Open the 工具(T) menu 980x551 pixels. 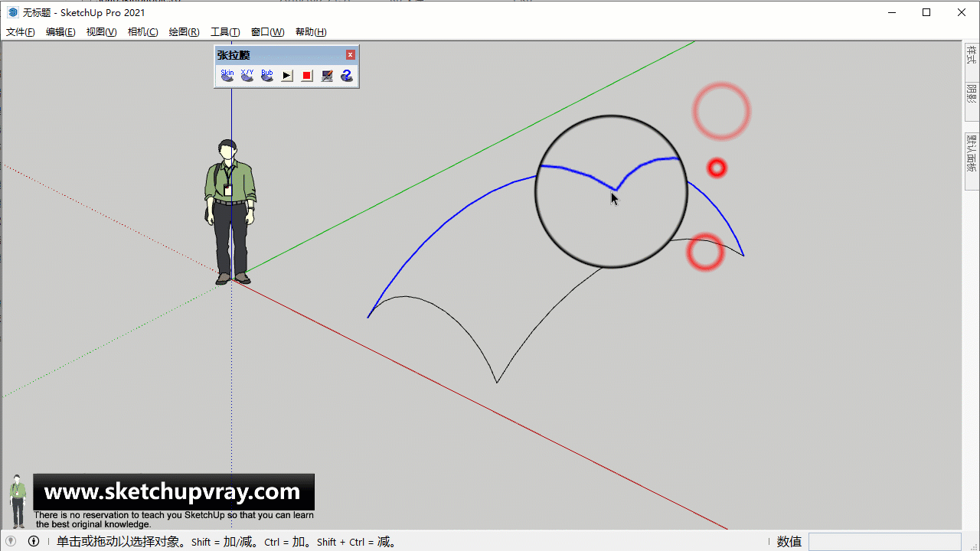(x=225, y=32)
